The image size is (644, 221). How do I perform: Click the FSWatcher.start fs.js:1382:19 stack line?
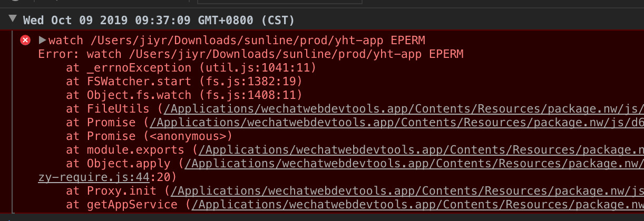pos(184,82)
